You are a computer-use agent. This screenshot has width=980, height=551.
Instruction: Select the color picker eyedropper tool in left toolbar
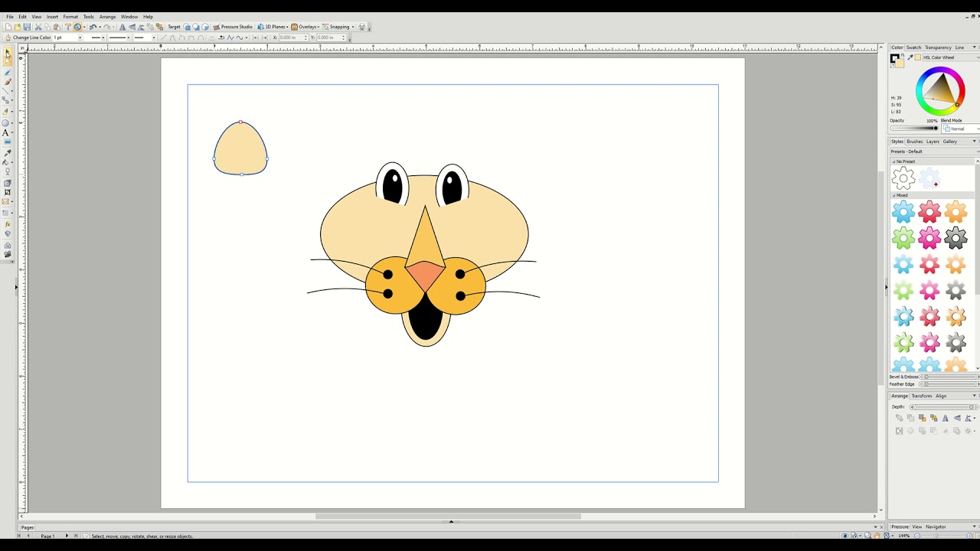[x=8, y=152]
